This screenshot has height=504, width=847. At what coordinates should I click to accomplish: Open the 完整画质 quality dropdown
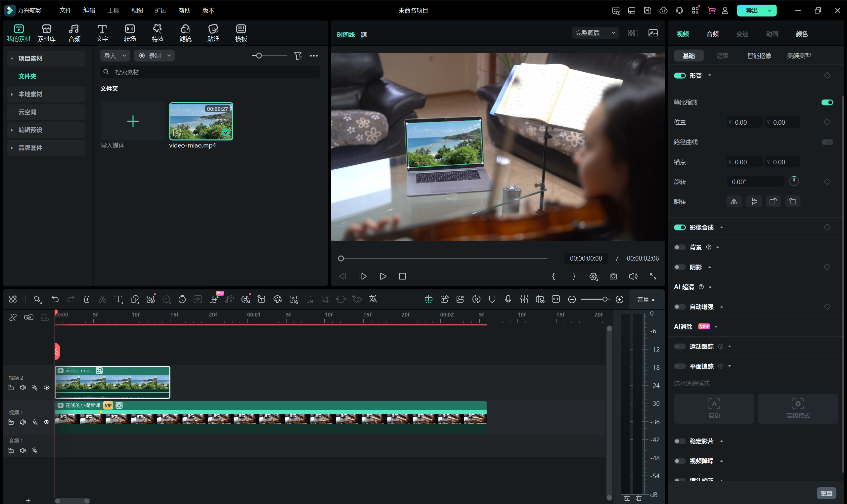595,33
